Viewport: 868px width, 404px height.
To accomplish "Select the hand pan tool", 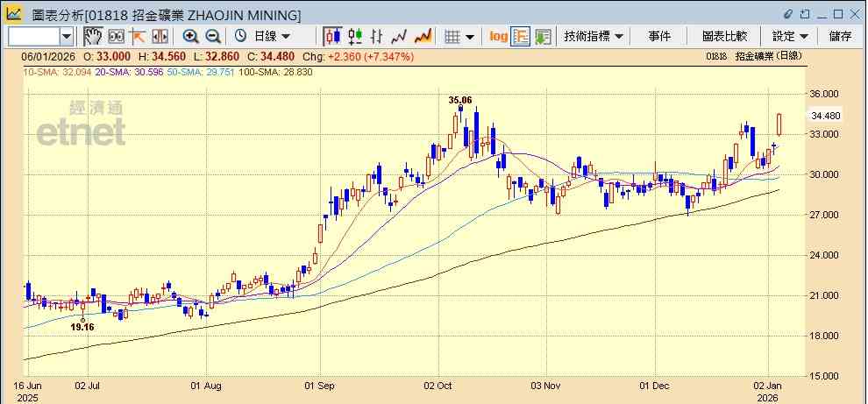I will [x=93, y=37].
